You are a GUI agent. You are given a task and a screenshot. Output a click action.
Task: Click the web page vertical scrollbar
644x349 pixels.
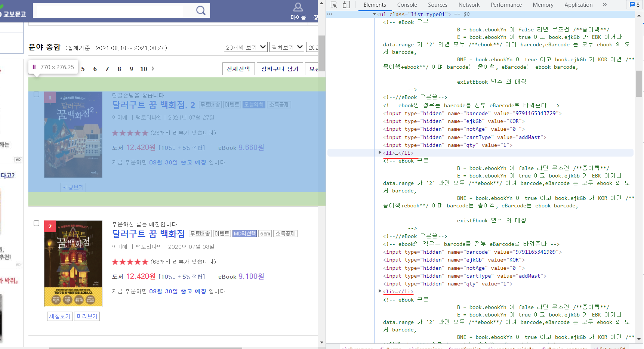coord(321,53)
